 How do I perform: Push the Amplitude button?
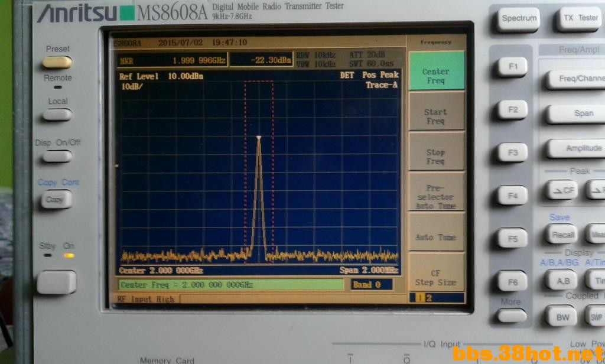pos(577,148)
